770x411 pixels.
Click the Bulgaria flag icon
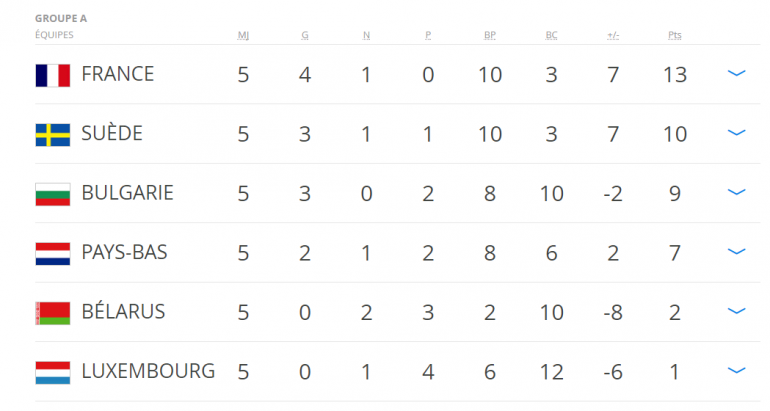(x=52, y=193)
